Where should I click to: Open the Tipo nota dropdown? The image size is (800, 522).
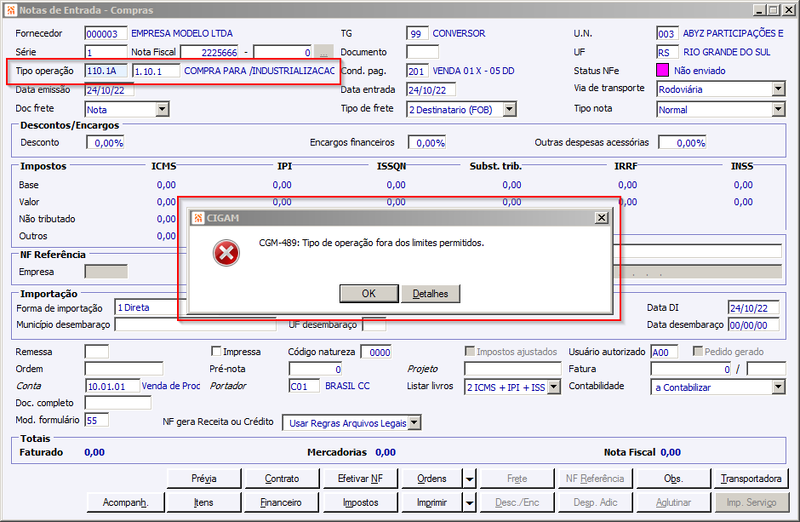778,109
